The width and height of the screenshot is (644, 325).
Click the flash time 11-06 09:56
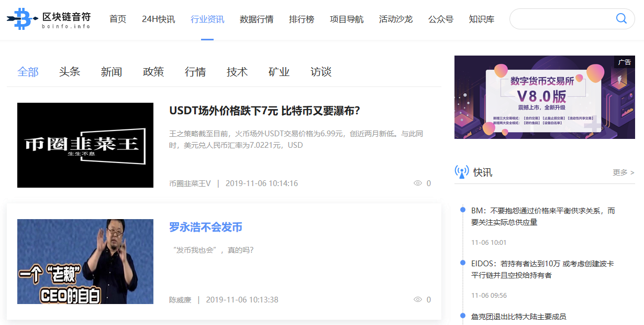489,296
